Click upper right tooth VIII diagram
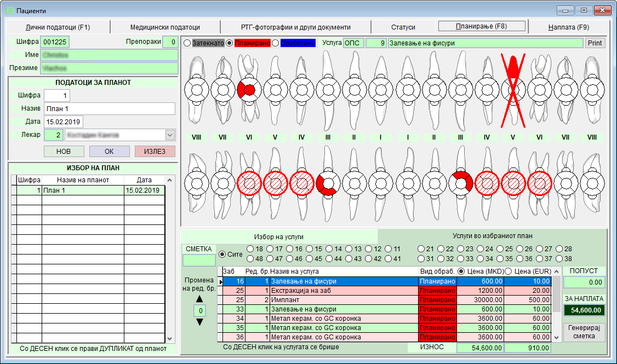The image size is (617, 364). [x=592, y=89]
